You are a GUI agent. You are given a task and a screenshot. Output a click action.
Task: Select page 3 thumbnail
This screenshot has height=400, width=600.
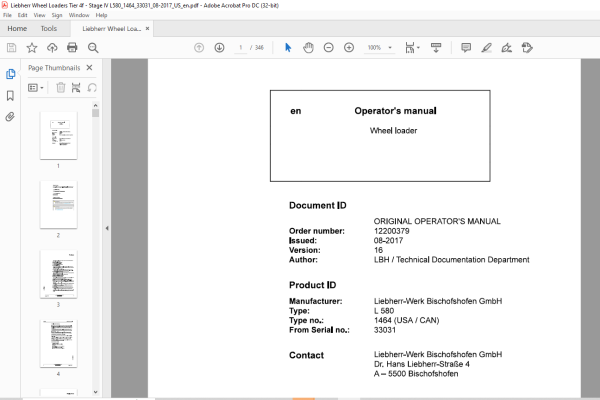(x=59, y=274)
